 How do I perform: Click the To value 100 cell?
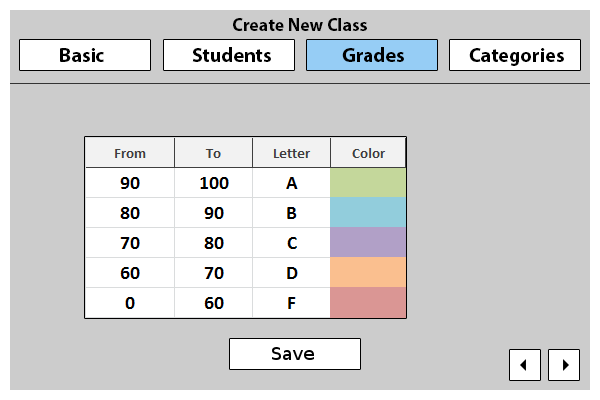(214, 183)
